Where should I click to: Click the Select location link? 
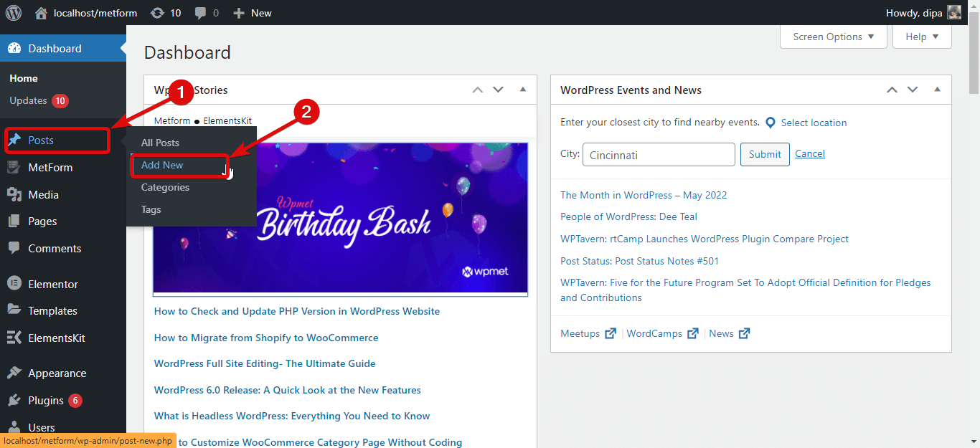[x=814, y=123]
